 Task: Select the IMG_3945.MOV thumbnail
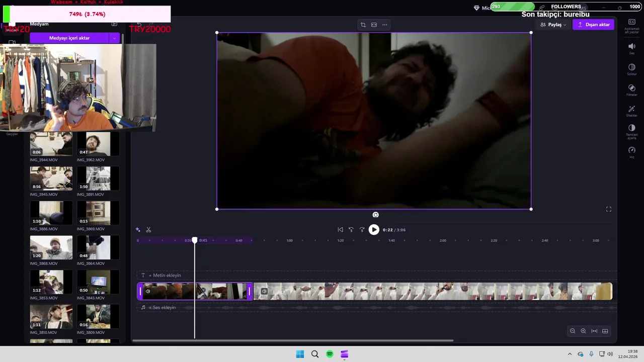pyautogui.click(x=51, y=178)
